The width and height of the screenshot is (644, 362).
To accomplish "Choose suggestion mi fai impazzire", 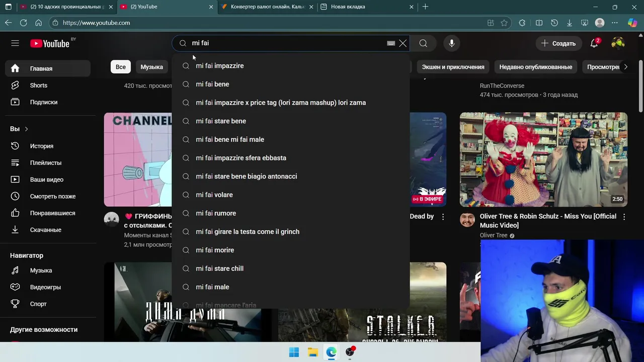I will coord(291,66).
